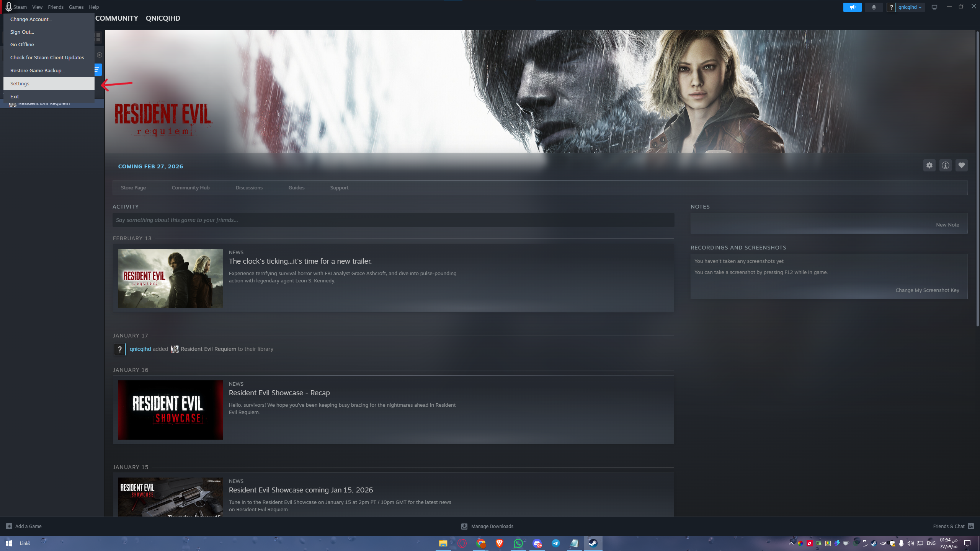Switch to Big Picture mode icon
The width and height of the screenshot is (980, 551).
pos(934,7)
